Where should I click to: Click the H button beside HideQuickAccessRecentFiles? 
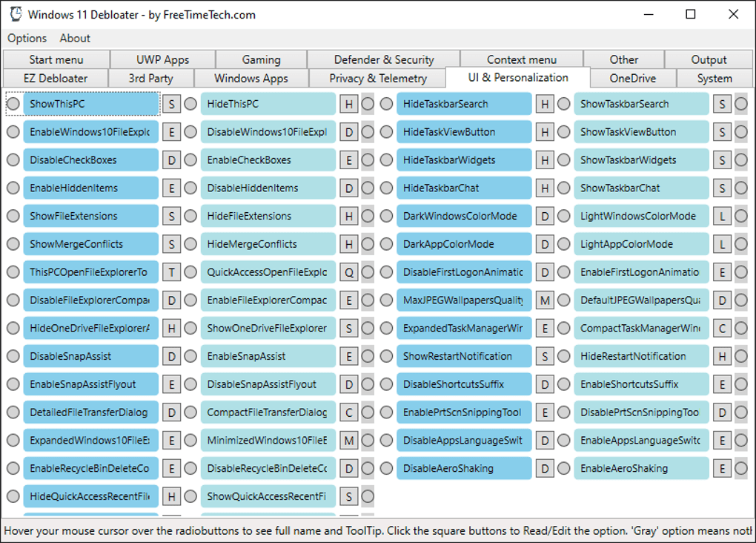click(172, 496)
